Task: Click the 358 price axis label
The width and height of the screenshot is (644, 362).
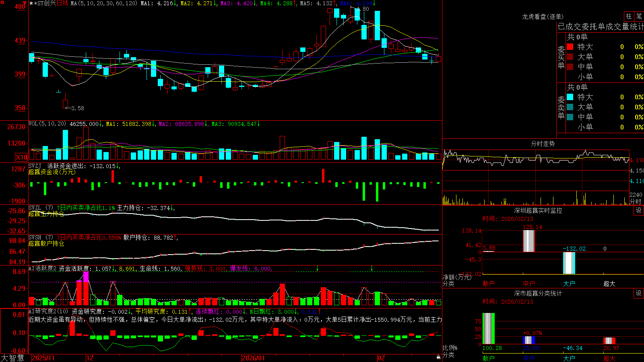Action: (x=20, y=108)
